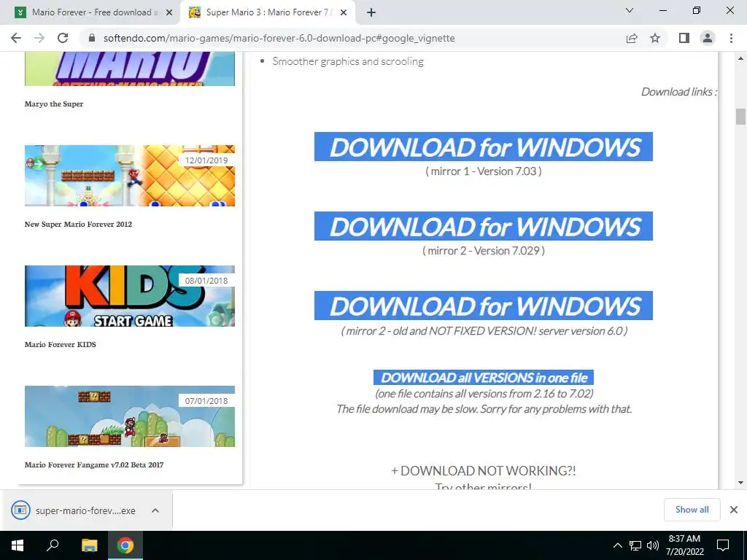Open Maryo the Super title link

[x=54, y=104]
